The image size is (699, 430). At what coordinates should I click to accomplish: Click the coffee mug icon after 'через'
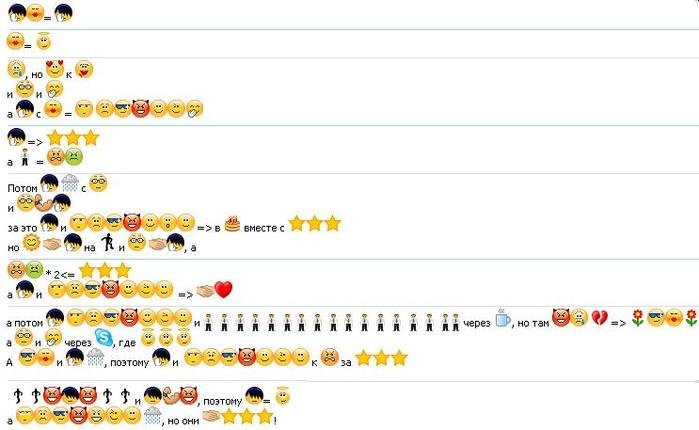pyautogui.click(x=502, y=318)
